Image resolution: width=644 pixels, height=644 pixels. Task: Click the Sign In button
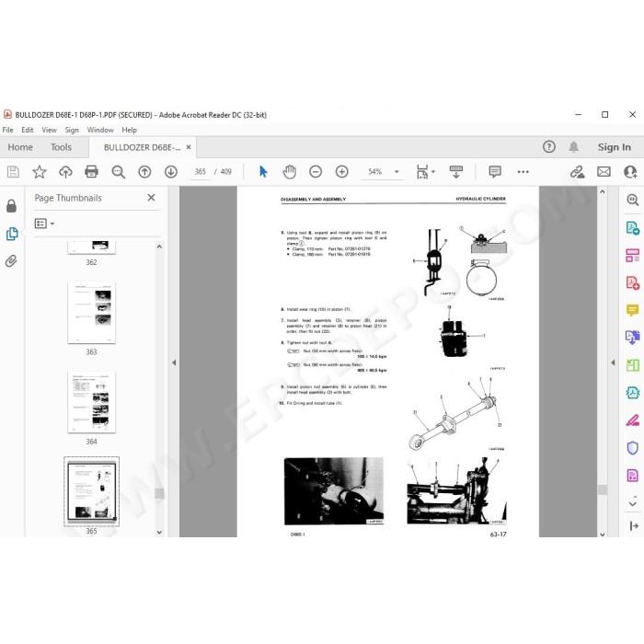(x=615, y=147)
